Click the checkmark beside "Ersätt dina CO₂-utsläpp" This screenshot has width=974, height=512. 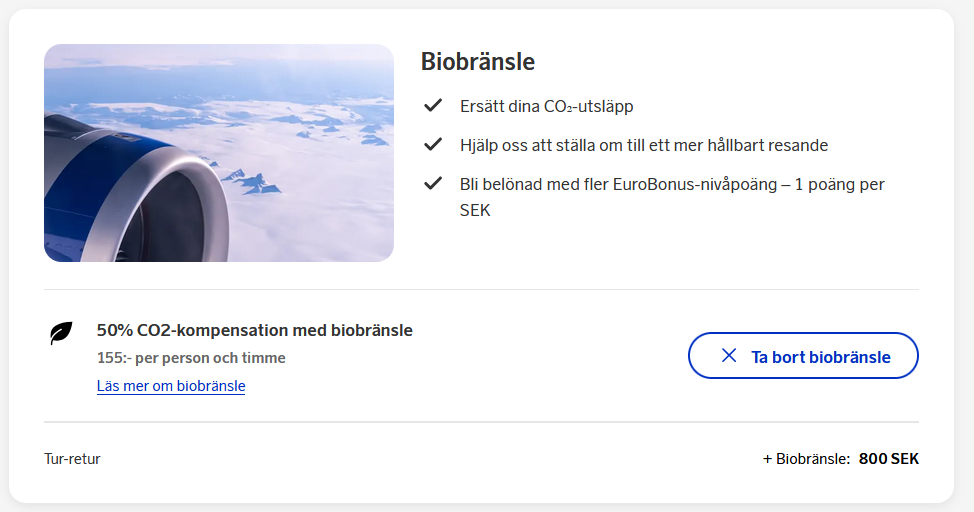tap(433, 105)
